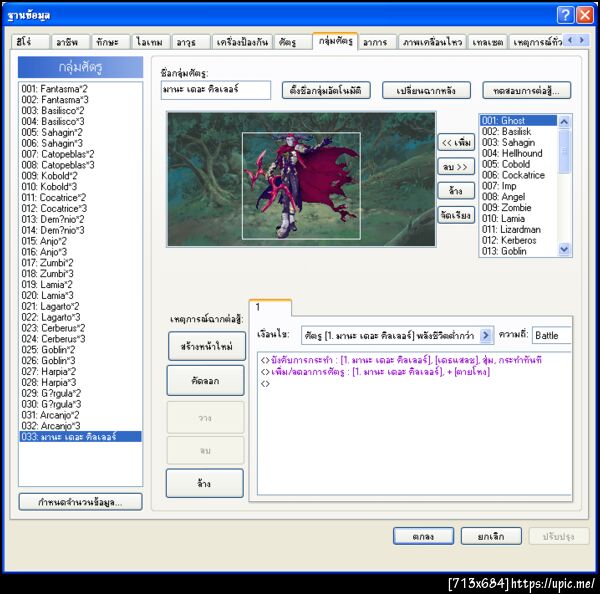Select enemy 002: Basilisk
The height and width of the screenshot is (594, 600).
(518, 131)
